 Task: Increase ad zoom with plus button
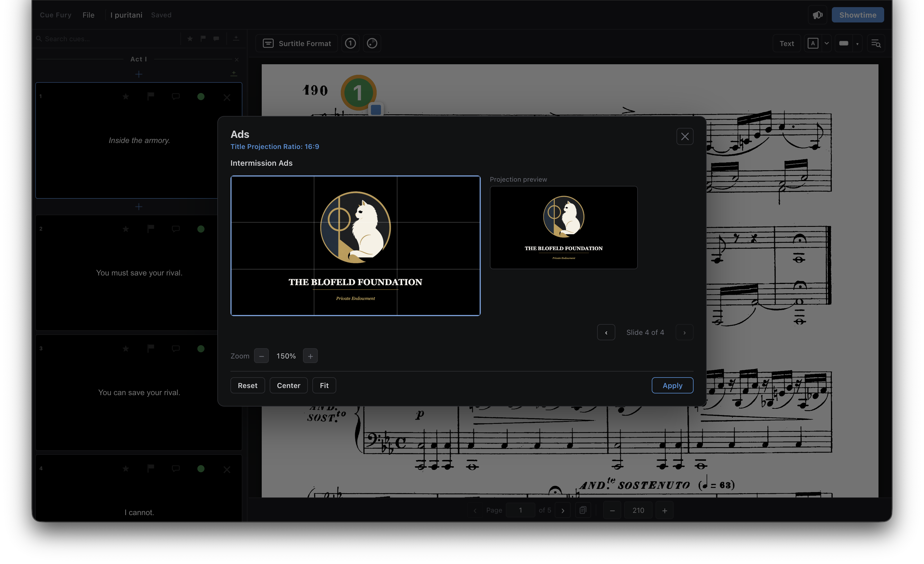310,356
